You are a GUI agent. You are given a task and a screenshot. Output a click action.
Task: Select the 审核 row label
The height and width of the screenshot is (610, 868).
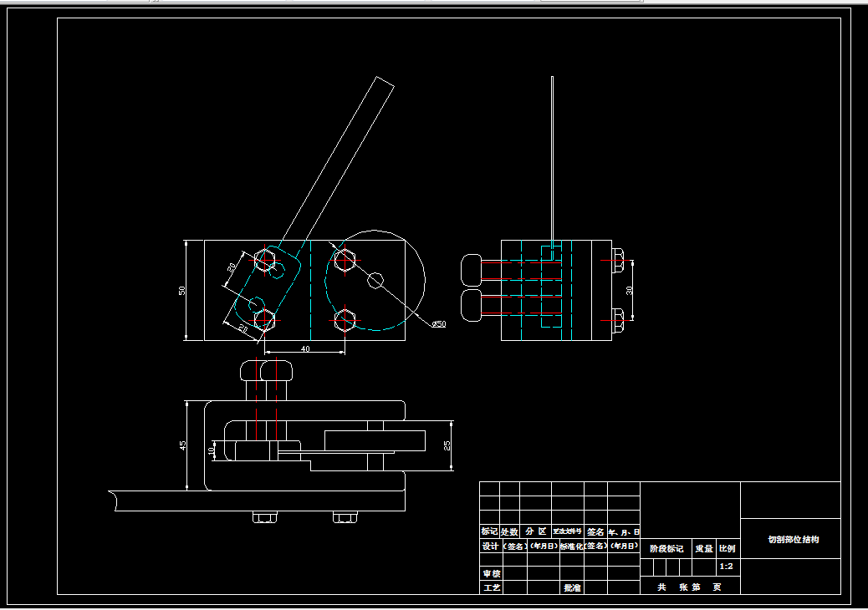coord(492,573)
